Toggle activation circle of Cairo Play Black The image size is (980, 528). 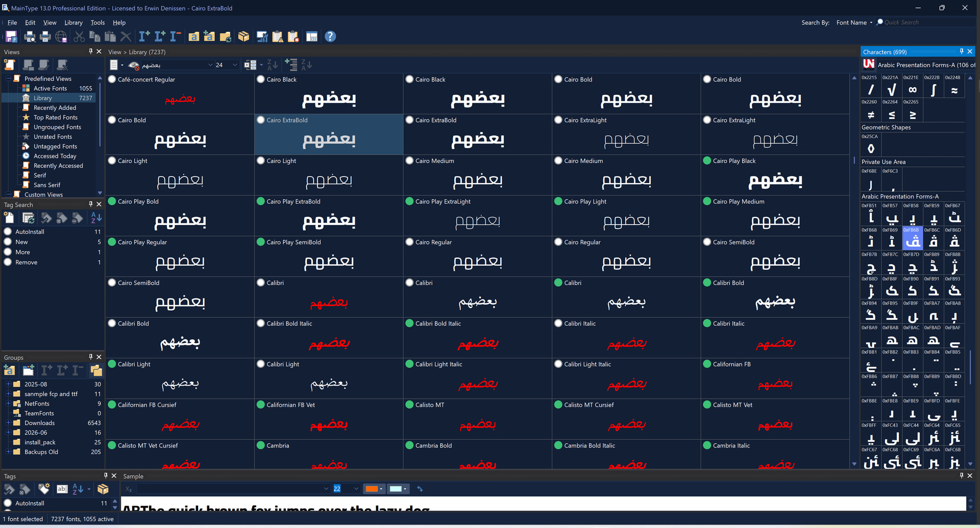pyautogui.click(x=707, y=161)
